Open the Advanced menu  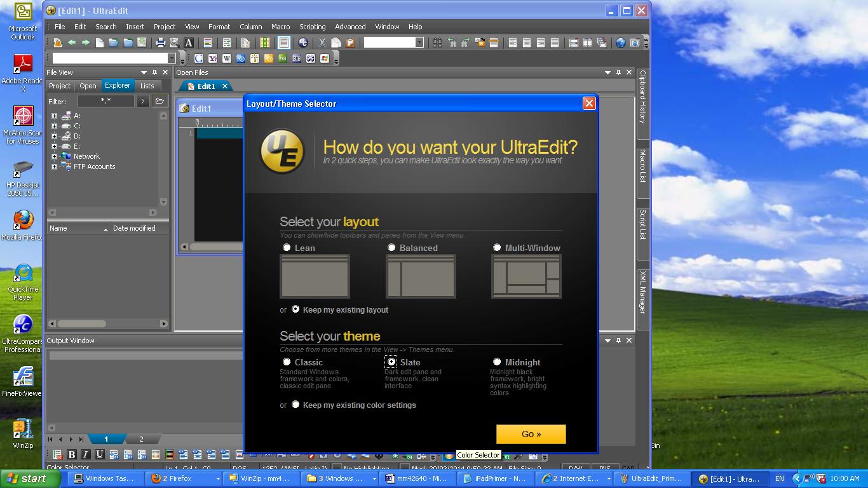click(350, 27)
